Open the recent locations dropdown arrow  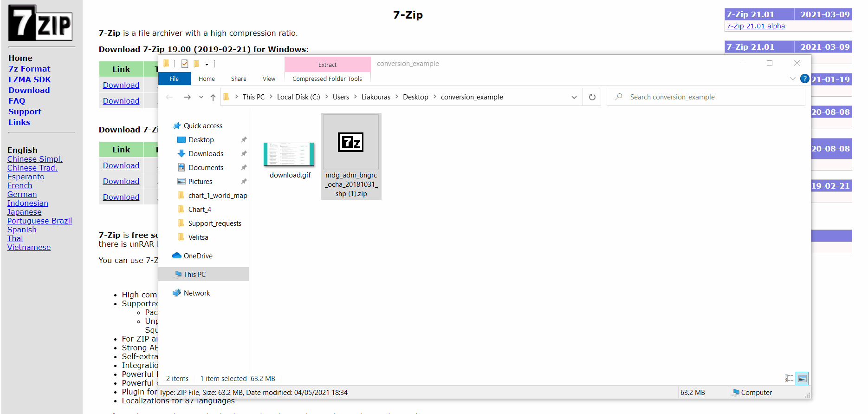pos(201,97)
